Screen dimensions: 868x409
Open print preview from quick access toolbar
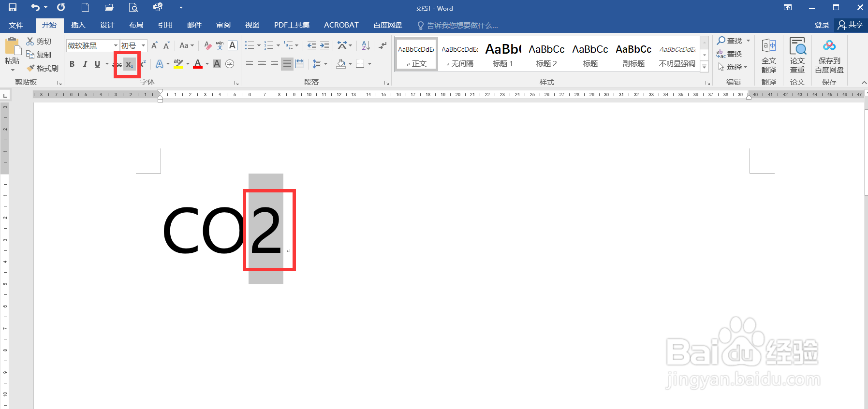point(133,7)
